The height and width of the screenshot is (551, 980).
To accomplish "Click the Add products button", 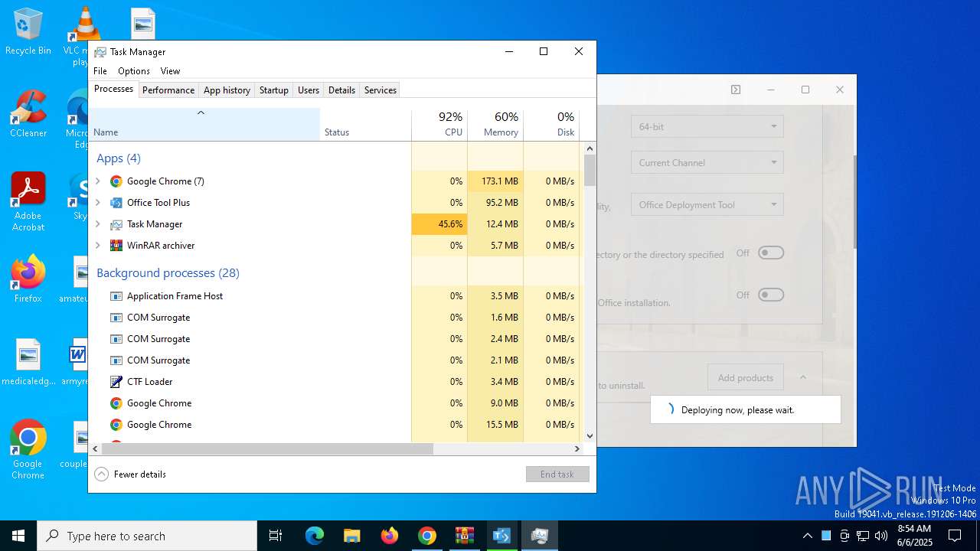I will [746, 377].
